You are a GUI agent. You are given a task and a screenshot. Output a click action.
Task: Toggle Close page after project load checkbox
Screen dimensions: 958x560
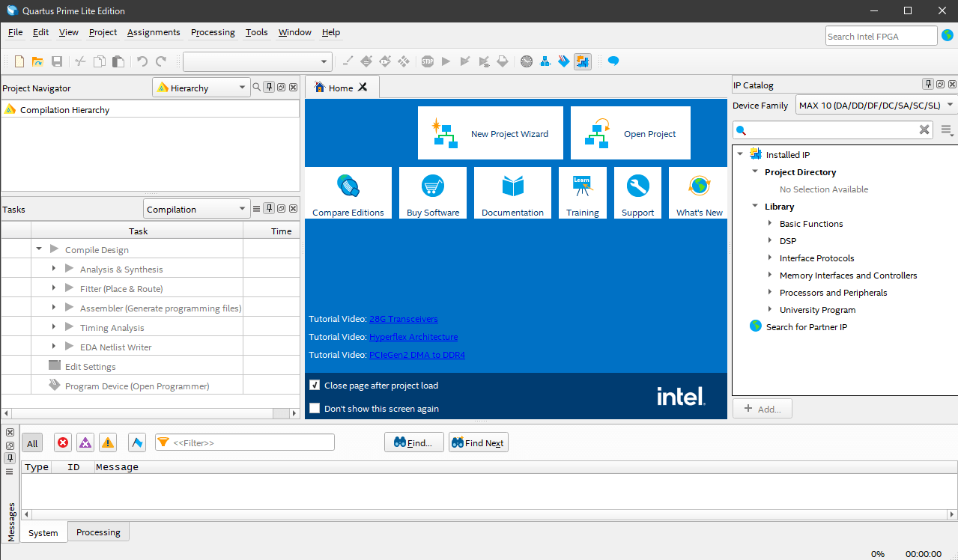click(315, 385)
